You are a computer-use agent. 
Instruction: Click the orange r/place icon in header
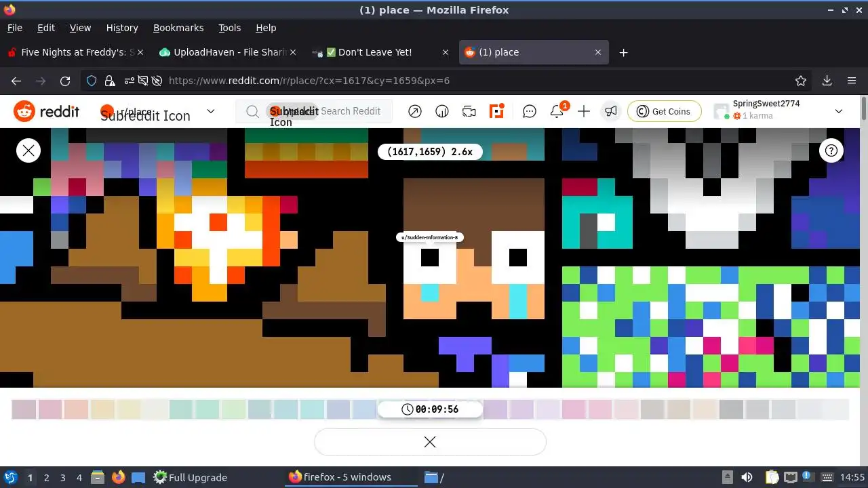click(497, 111)
